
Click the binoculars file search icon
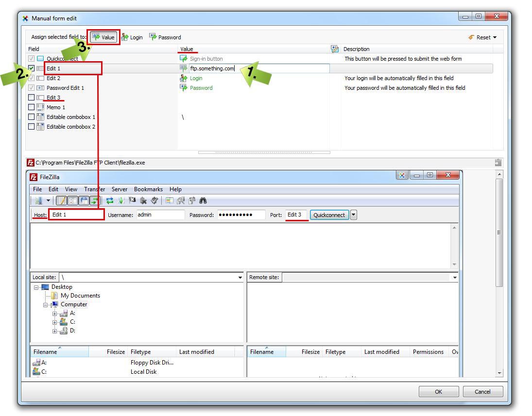point(203,200)
